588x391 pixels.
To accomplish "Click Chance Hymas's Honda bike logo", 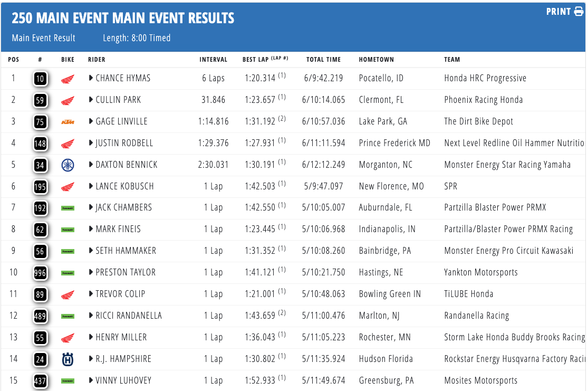I will click(68, 79).
